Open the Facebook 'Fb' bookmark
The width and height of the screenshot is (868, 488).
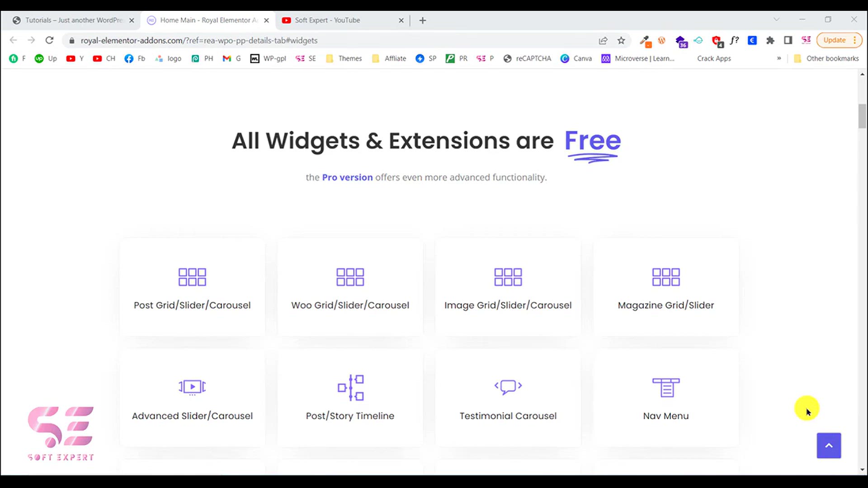[x=135, y=58]
